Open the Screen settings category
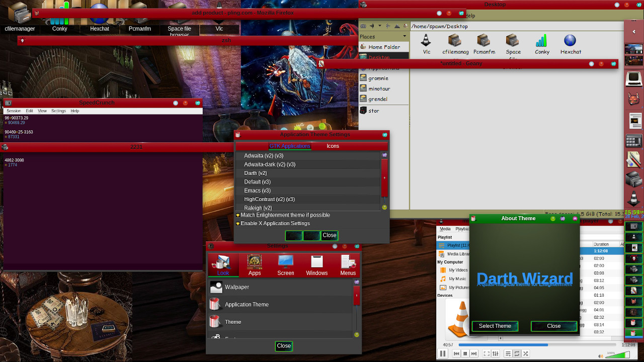 (x=286, y=265)
